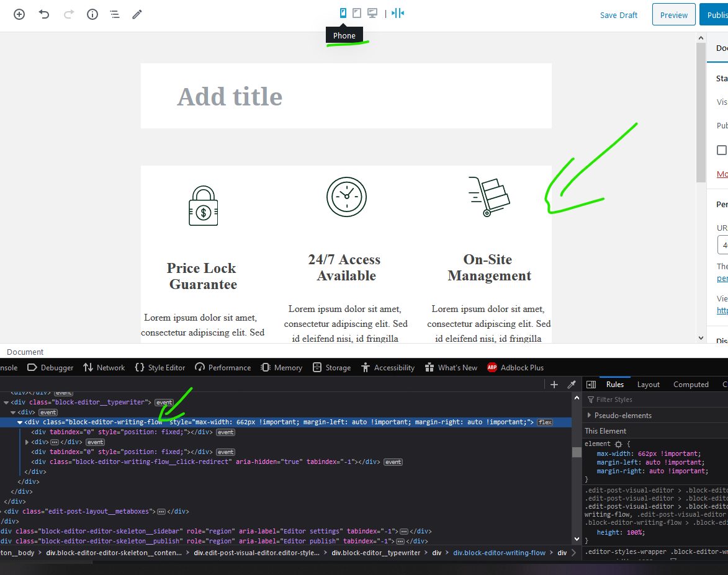Open the Performance devtools tab

[222, 368]
